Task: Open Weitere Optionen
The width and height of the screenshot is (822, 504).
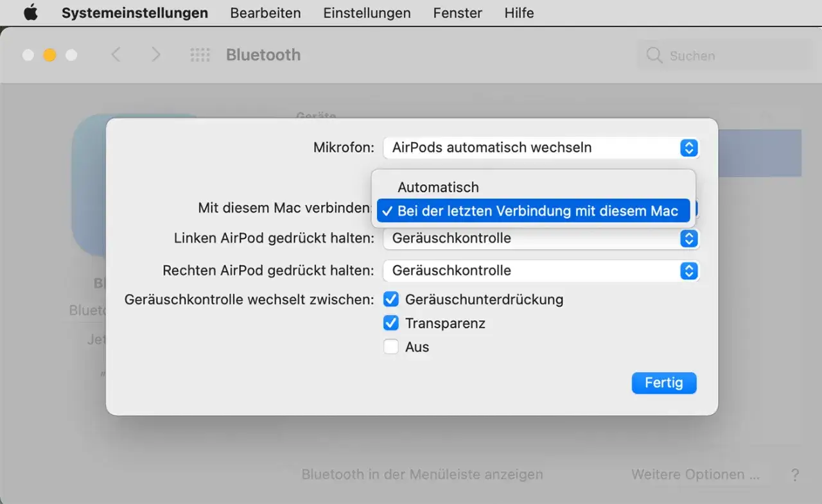Action: click(695, 474)
